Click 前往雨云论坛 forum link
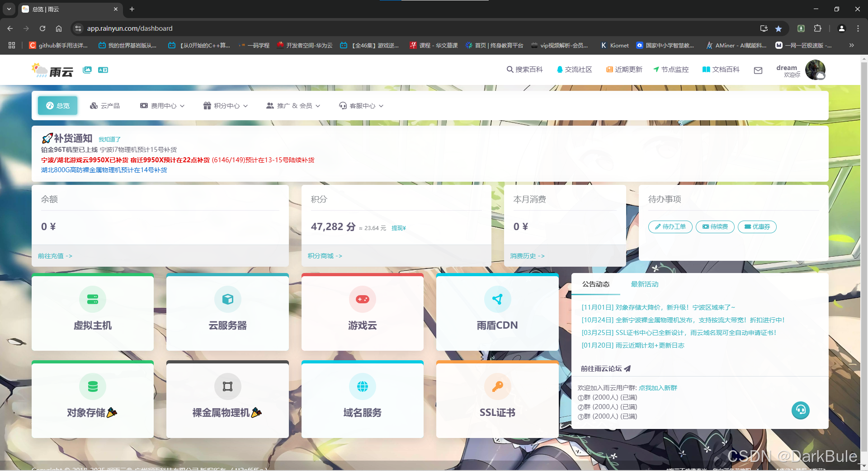868x471 pixels. (x=606, y=369)
